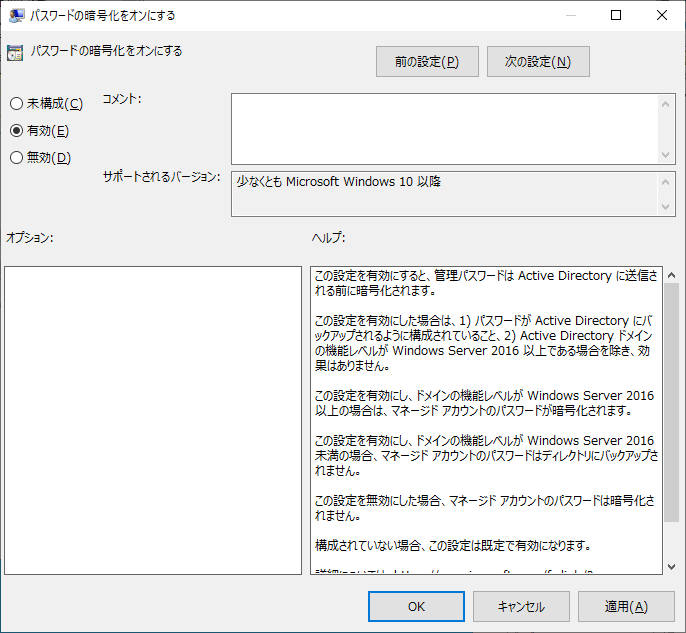686x633 pixels.
Task: Go to previous setting with 前の設定
Action: (x=427, y=62)
